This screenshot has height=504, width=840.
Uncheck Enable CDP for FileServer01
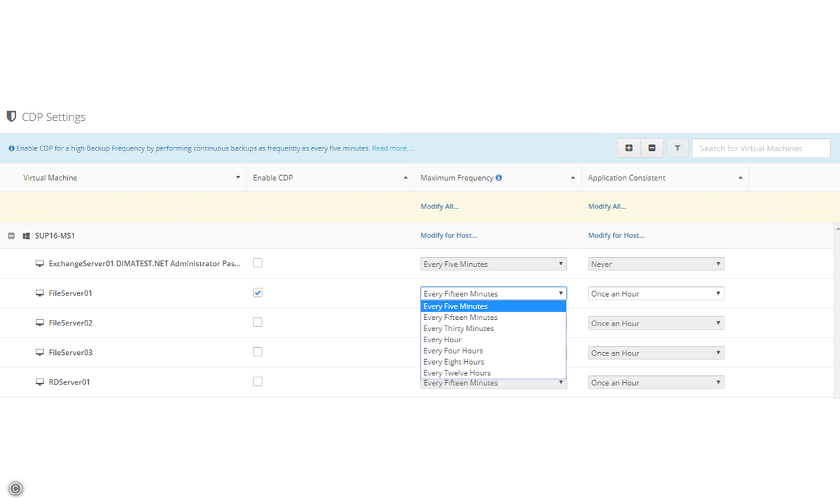(x=258, y=293)
